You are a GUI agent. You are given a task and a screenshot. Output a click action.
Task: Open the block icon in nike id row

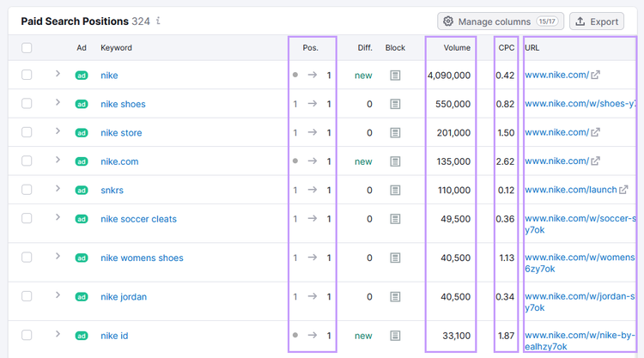click(x=395, y=336)
